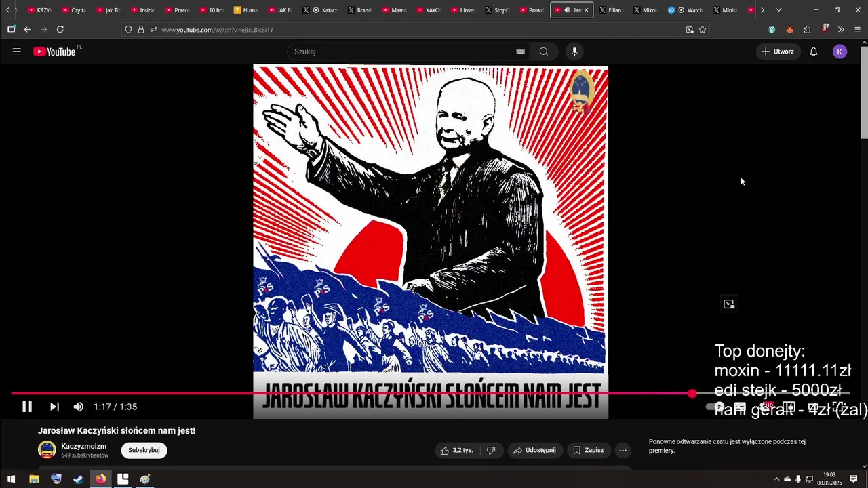Screen dimensions: 868x488
Task: Switch to the XAYOO tab
Action: point(429,10)
